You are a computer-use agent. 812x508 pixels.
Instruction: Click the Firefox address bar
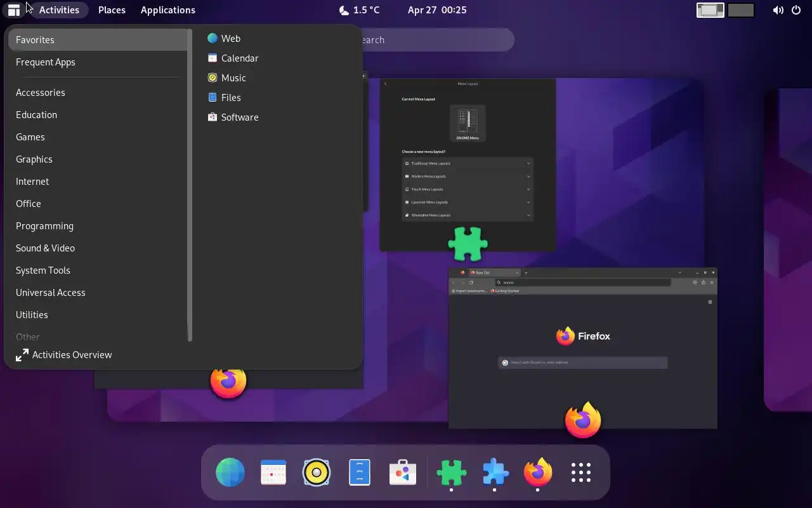(x=582, y=283)
